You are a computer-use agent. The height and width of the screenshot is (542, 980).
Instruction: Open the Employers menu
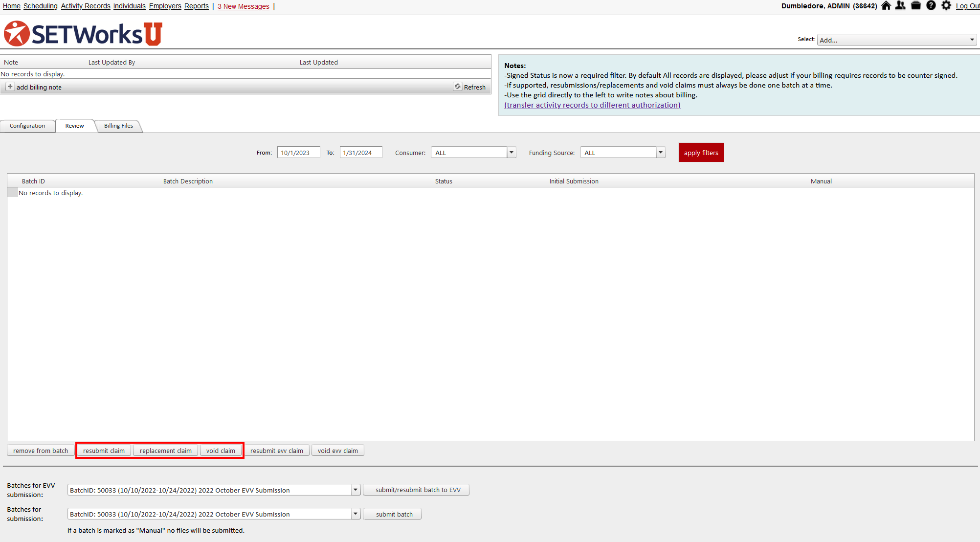(x=165, y=6)
